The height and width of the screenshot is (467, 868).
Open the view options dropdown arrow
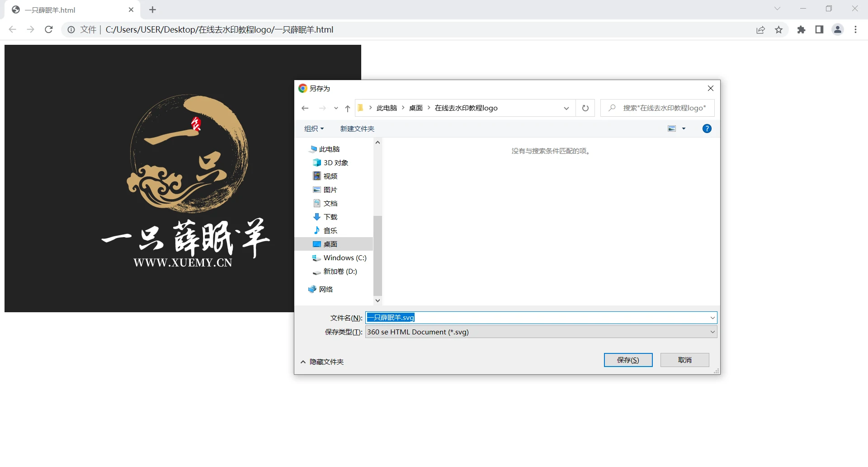click(684, 129)
